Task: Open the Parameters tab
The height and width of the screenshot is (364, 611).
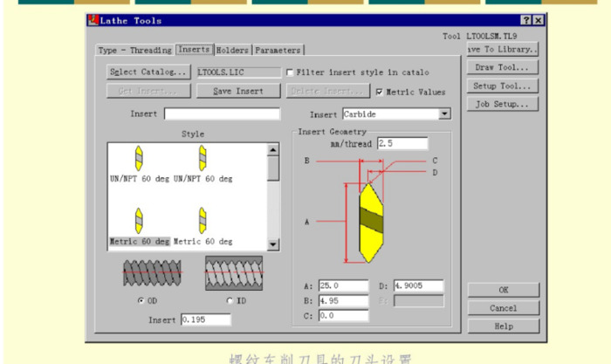Action: (278, 51)
